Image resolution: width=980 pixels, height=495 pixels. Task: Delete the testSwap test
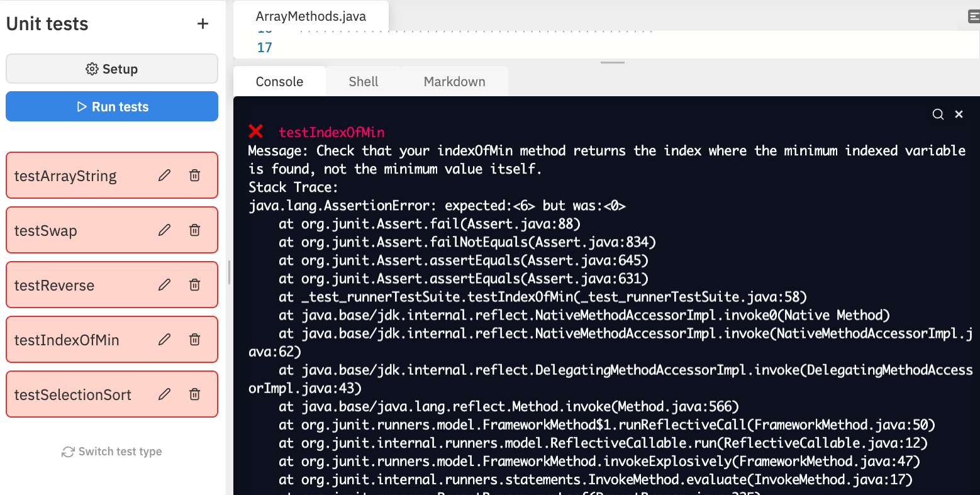[195, 230]
